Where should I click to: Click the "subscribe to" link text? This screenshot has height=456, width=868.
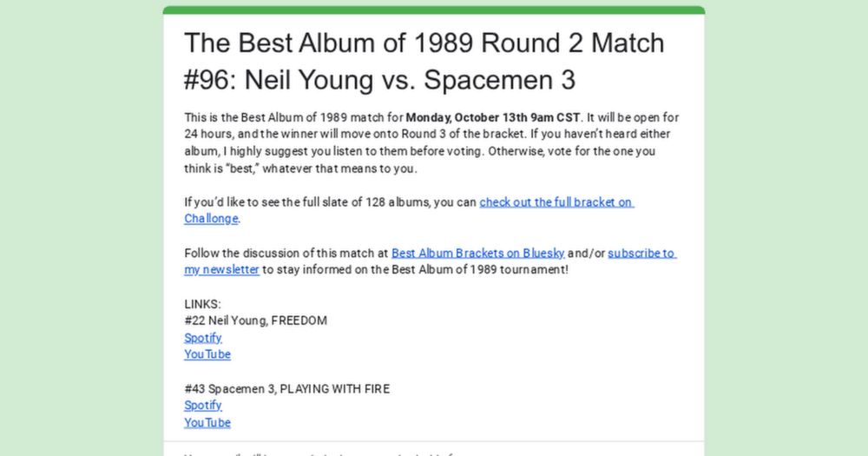[x=641, y=254]
